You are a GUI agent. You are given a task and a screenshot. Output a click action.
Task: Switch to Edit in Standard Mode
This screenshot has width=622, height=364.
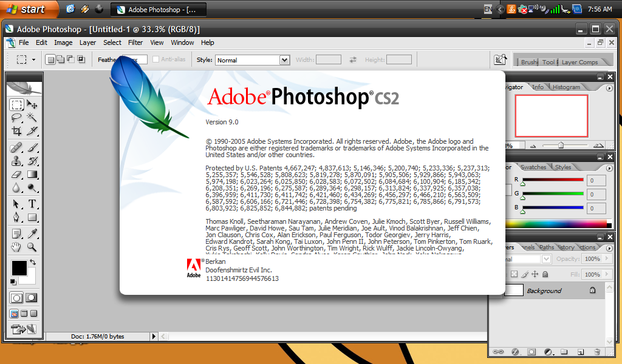click(16, 298)
